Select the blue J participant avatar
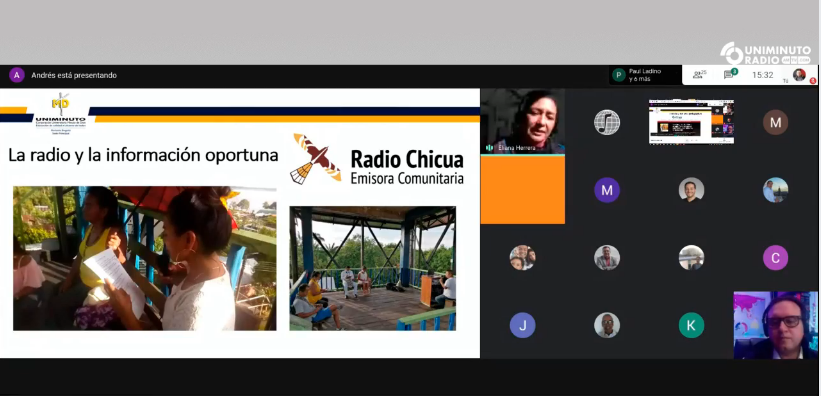The image size is (823, 397). [522, 325]
